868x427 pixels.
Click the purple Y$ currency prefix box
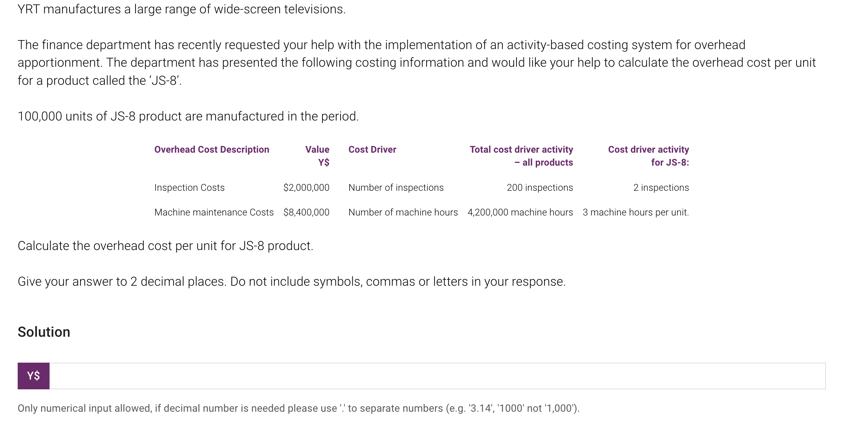33,376
